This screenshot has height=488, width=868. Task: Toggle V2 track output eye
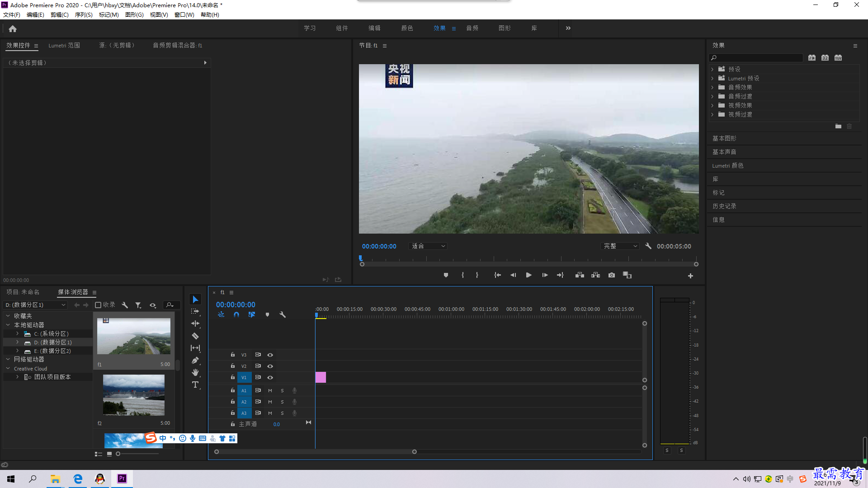coord(270,366)
